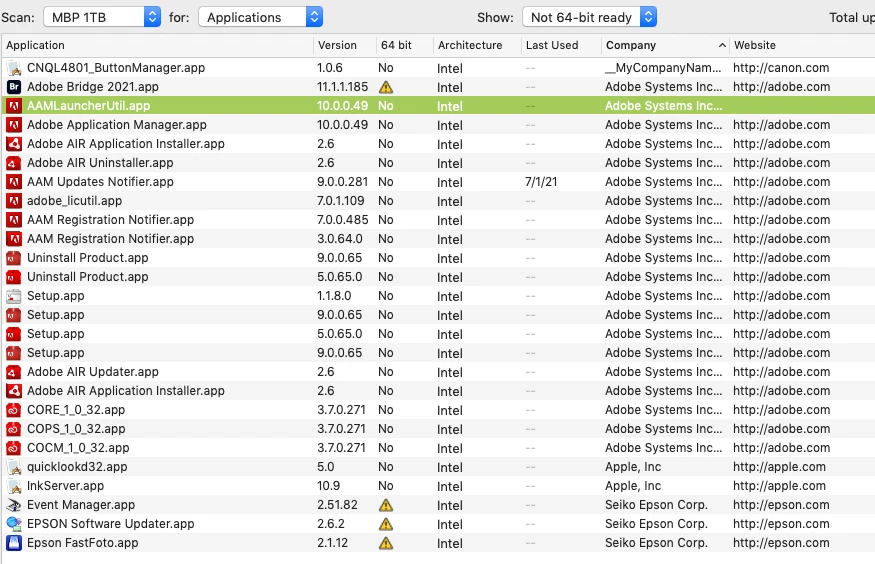Click http://epson.com for Event Manager.app
This screenshot has height=564, width=875.
(781, 505)
